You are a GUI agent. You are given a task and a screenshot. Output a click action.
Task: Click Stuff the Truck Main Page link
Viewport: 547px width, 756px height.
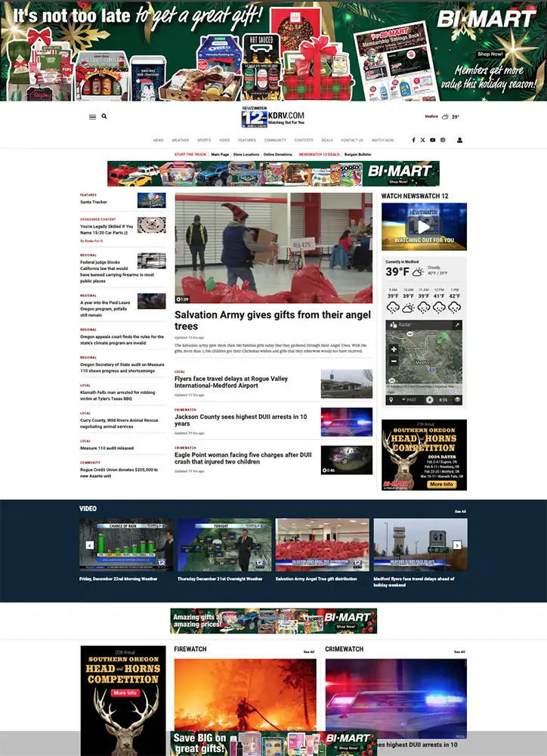(x=221, y=155)
